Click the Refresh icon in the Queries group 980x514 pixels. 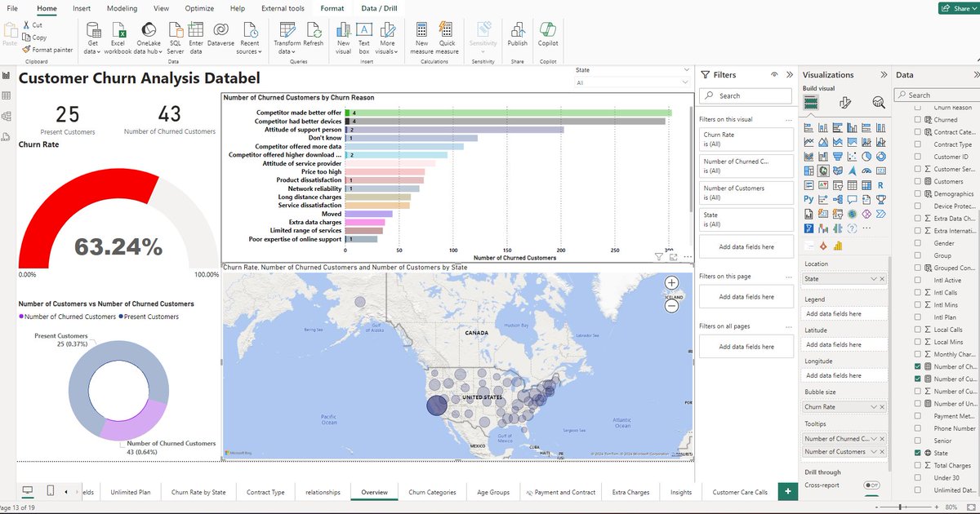pyautogui.click(x=314, y=33)
